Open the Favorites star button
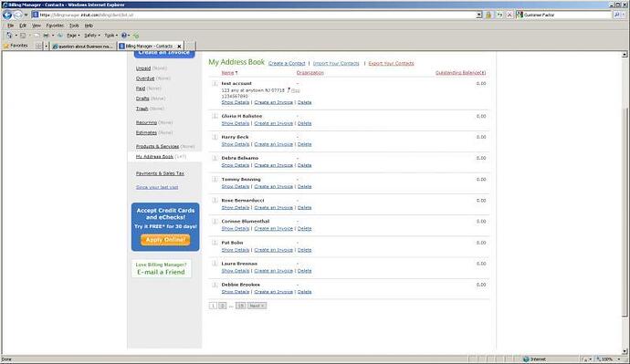The width and height of the screenshot is (630, 364). (16, 46)
